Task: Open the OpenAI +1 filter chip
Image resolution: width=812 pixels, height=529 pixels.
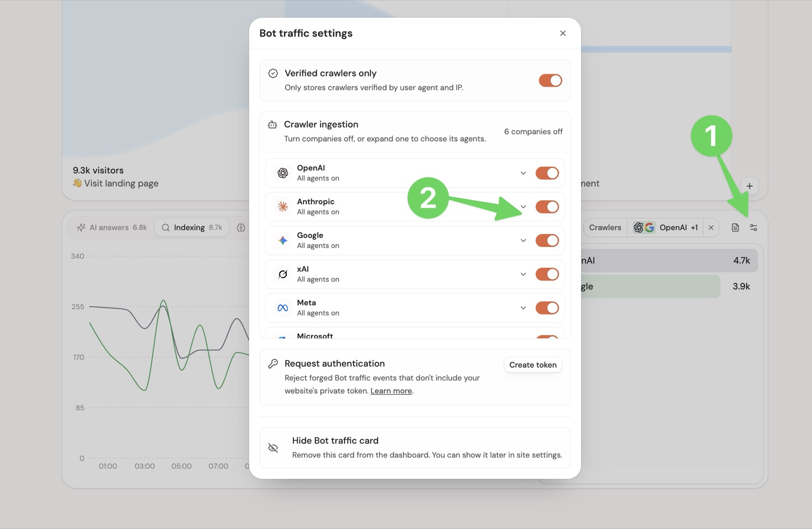Action: tap(665, 228)
